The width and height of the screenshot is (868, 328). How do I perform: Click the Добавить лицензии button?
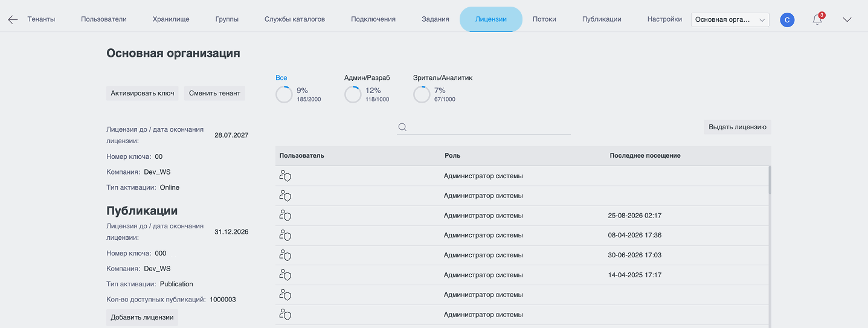(142, 317)
